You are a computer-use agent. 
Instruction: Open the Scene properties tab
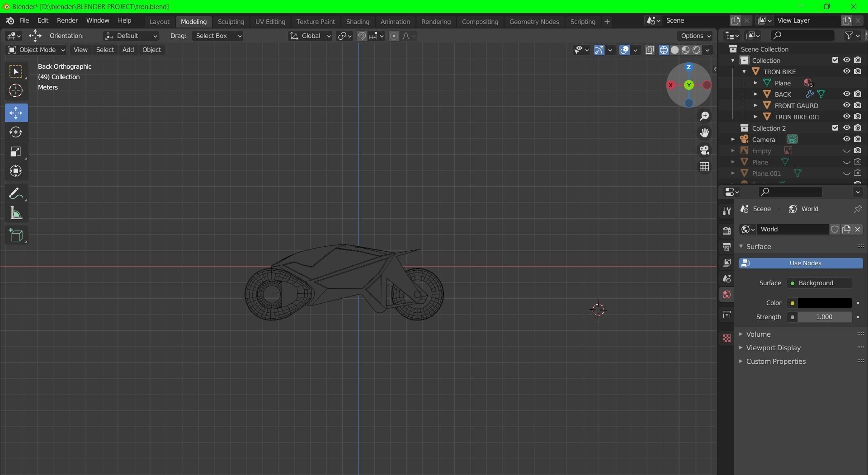726,278
